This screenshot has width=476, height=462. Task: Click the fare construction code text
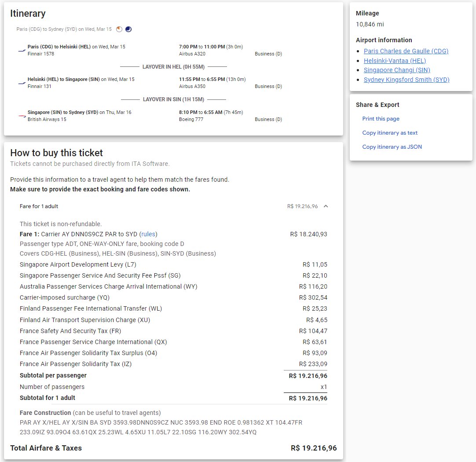(x=161, y=427)
